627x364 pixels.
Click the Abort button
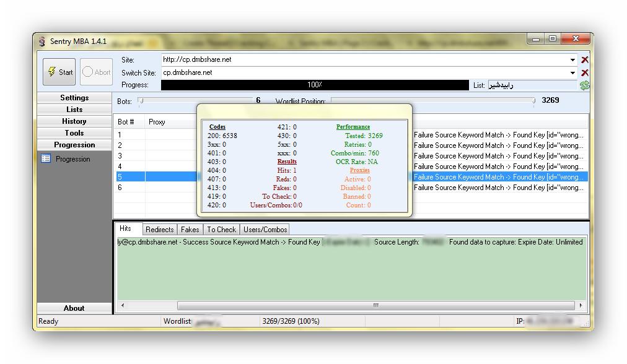point(96,72)
